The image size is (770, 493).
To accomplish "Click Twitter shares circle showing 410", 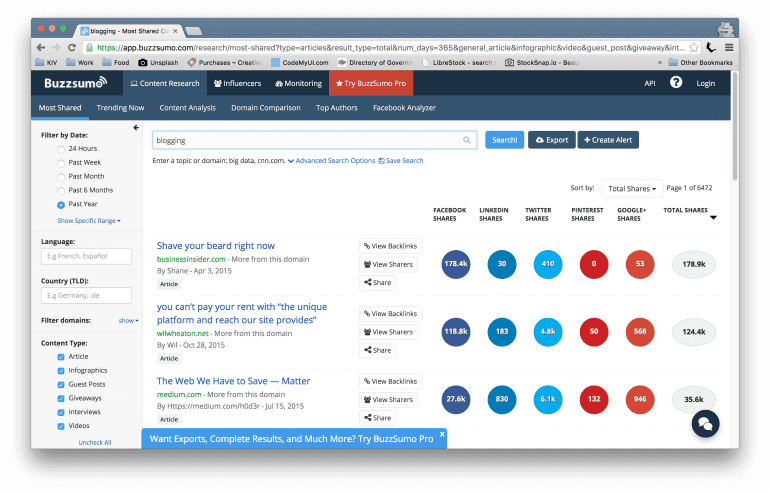I will point(548,264).
